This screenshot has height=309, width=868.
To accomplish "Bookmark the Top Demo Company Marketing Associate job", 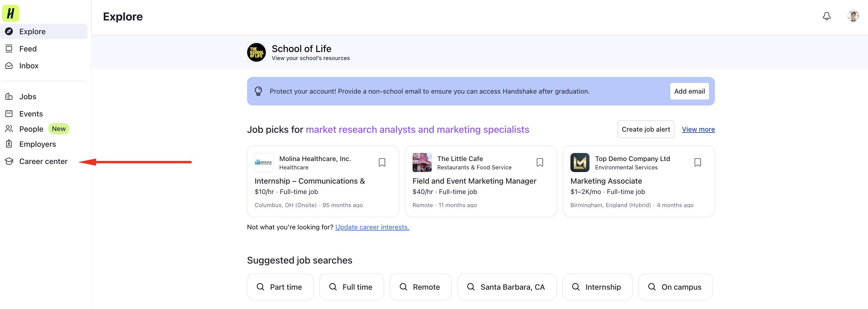I will click(697, 163).
